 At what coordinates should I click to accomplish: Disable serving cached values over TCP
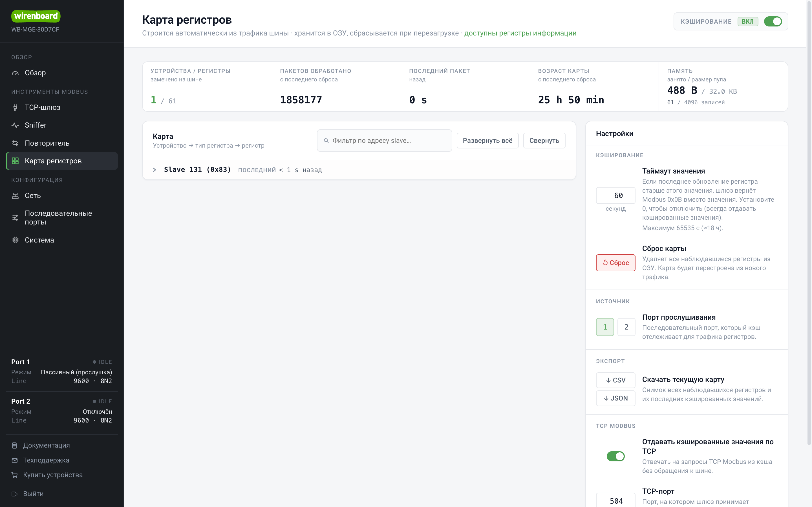615,456
